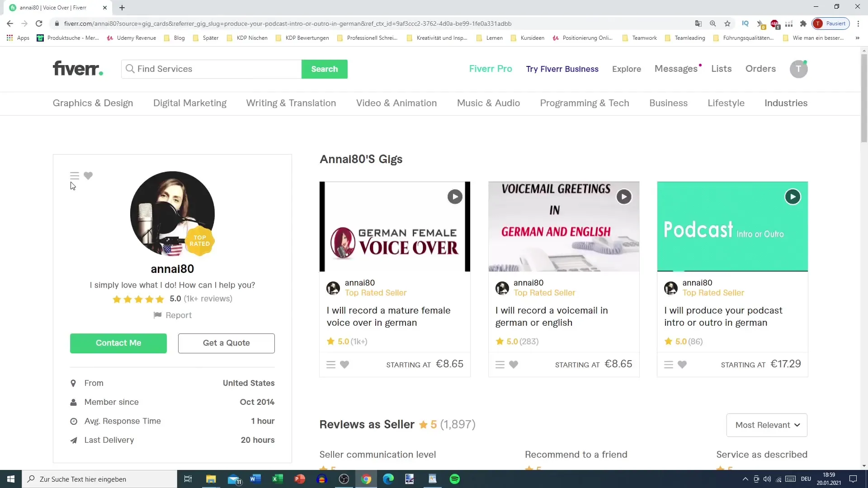Click the annai80 profile picture
Viewport: 868px width, 488px height.
(172, 213)
